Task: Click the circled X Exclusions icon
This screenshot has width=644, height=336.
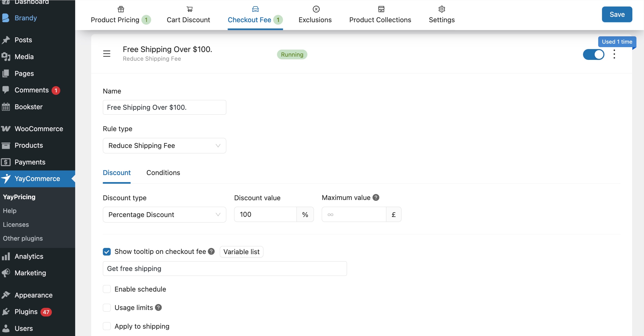Action: click(x=316, y=9)
